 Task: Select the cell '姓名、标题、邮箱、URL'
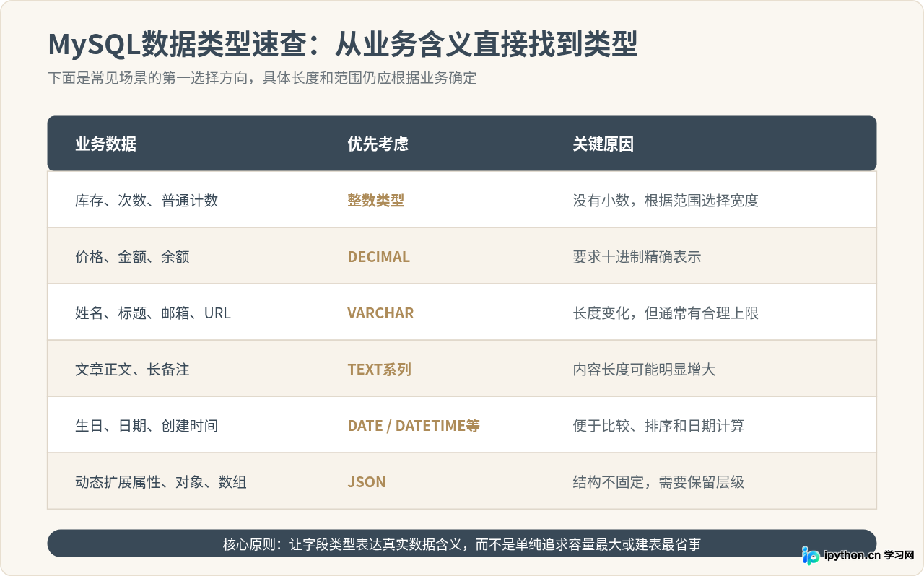[x=153, y=313]
